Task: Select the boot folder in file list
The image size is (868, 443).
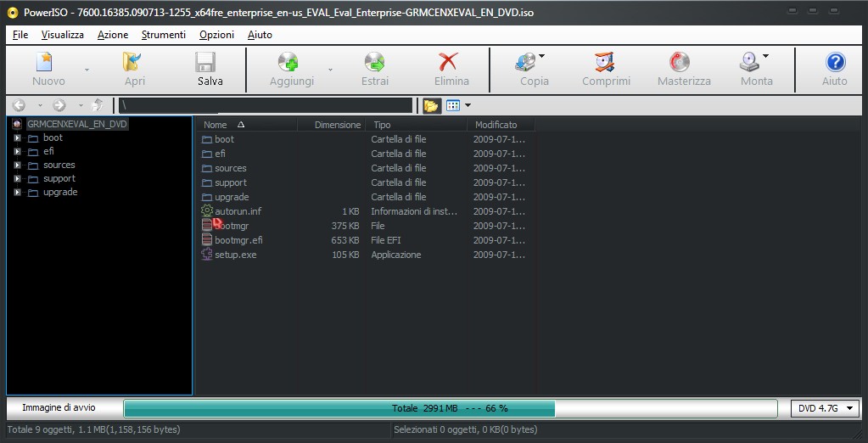Action: pos(224,139)
